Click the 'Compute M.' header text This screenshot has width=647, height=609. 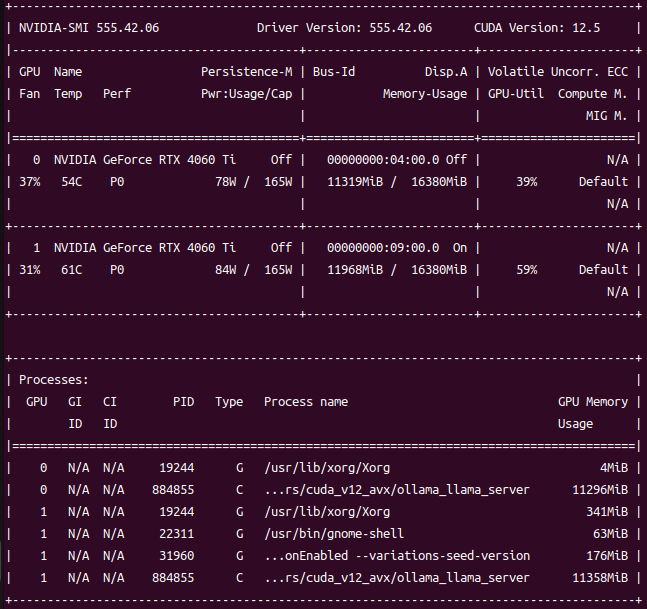pos(593,94)
